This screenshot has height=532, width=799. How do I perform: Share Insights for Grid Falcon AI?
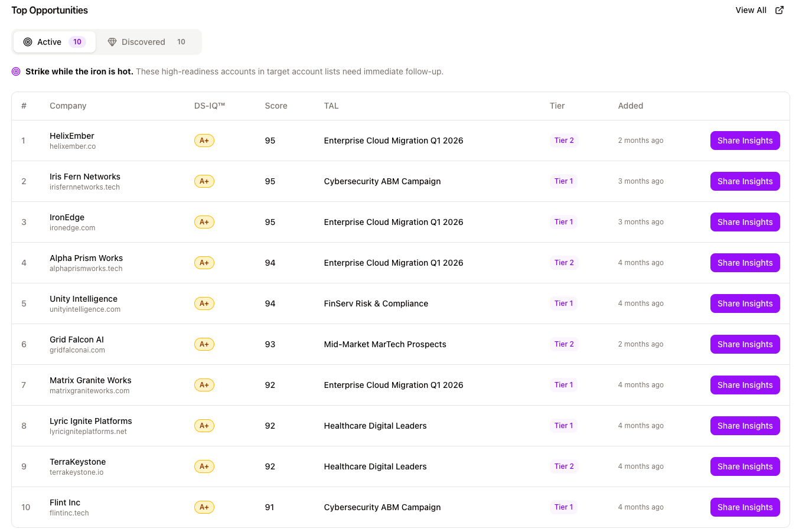(745, 344)
